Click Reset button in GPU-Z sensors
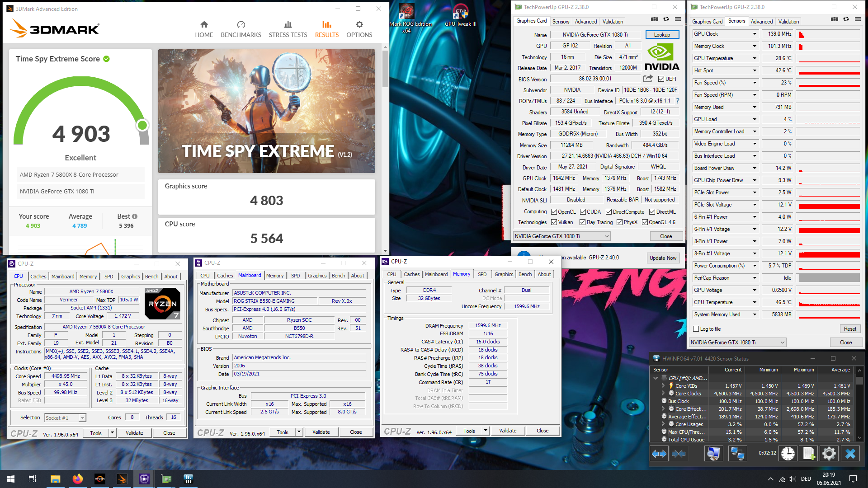 point(850,329)
